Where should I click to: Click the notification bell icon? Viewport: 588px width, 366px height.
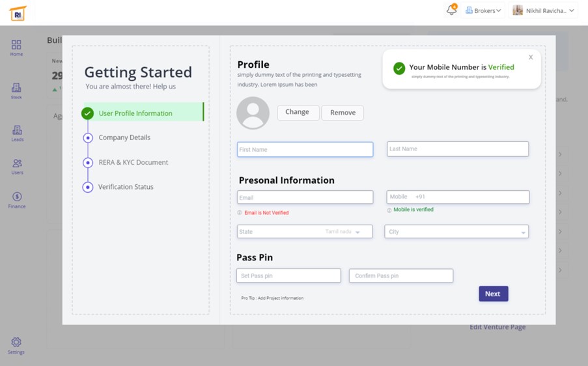click(451, 10)
